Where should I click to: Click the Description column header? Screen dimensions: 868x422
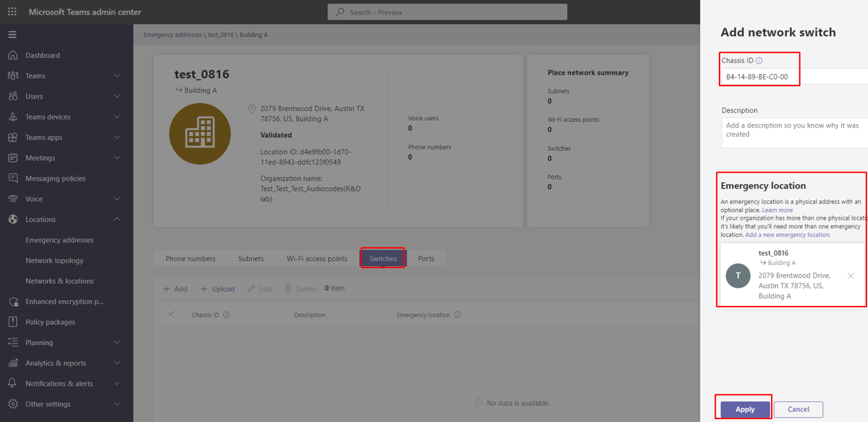point(309,315)
